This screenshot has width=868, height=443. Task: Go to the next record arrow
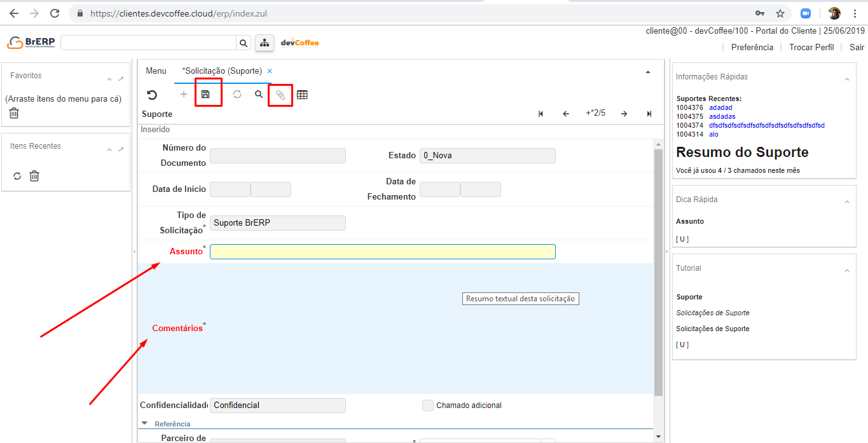coord(624,114)
